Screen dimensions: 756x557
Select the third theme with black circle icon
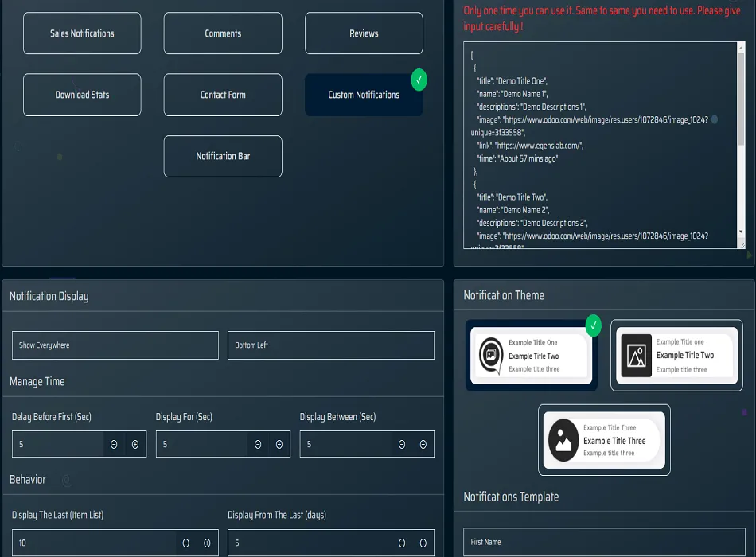604,440
